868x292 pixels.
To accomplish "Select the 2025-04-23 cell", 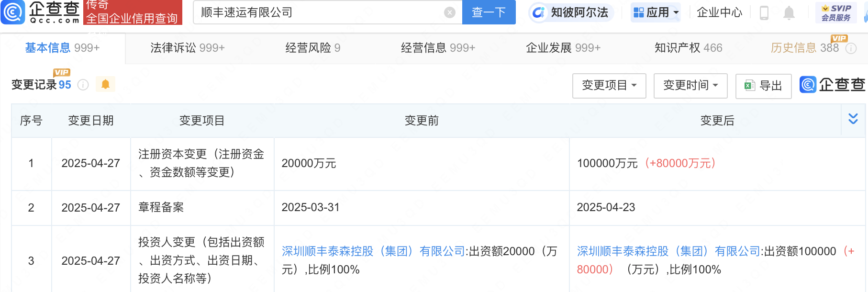I will [717, 208].
